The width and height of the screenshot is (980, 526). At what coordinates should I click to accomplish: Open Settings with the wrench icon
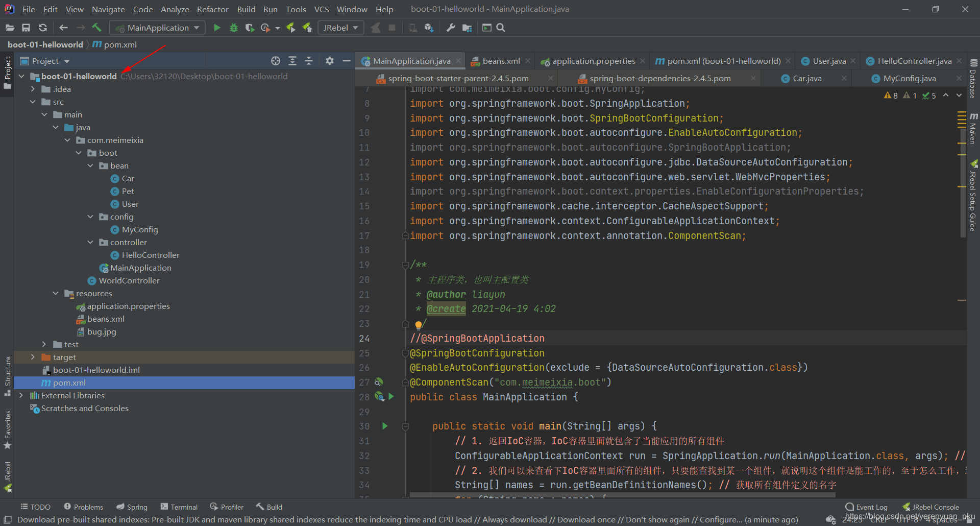tap(451, 28)
